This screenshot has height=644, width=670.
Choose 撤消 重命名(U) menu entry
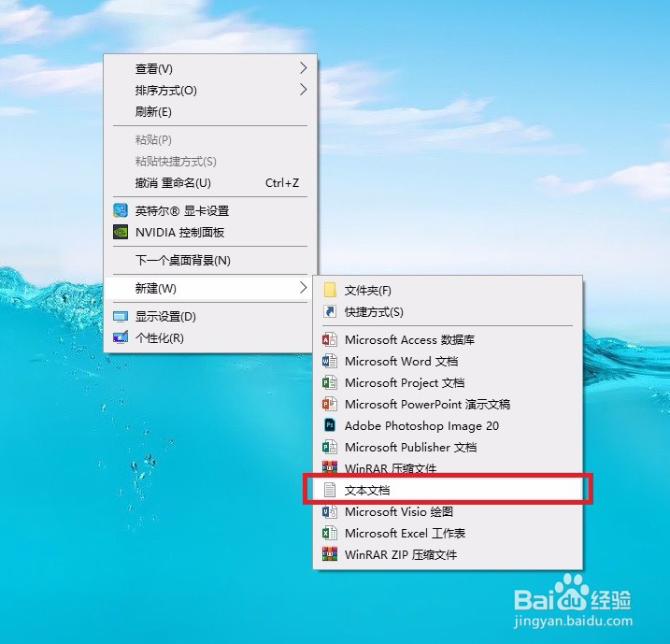(210, 183)
